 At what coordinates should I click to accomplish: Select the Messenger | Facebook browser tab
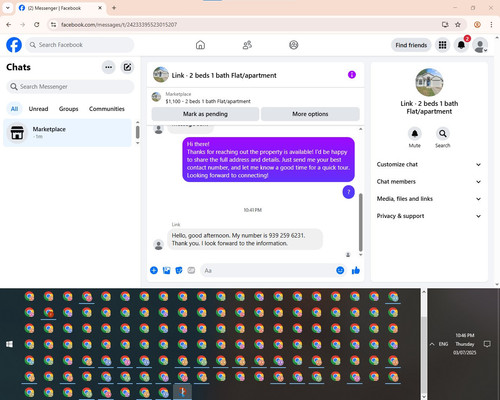(60, 8)
